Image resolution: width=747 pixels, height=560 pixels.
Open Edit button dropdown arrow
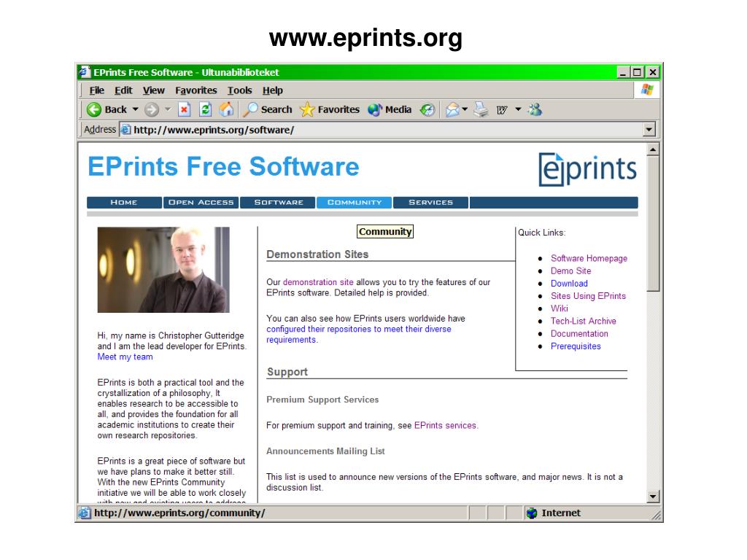tap(519, 109)
